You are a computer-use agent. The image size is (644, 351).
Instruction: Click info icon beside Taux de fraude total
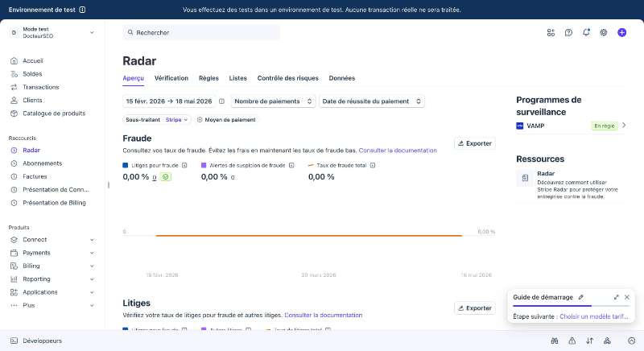point(373,165)
